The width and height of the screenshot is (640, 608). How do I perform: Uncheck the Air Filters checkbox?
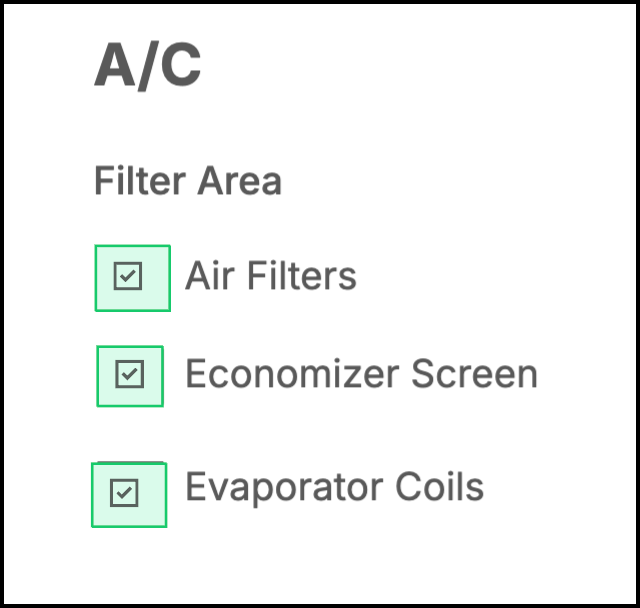pos(128,276)
